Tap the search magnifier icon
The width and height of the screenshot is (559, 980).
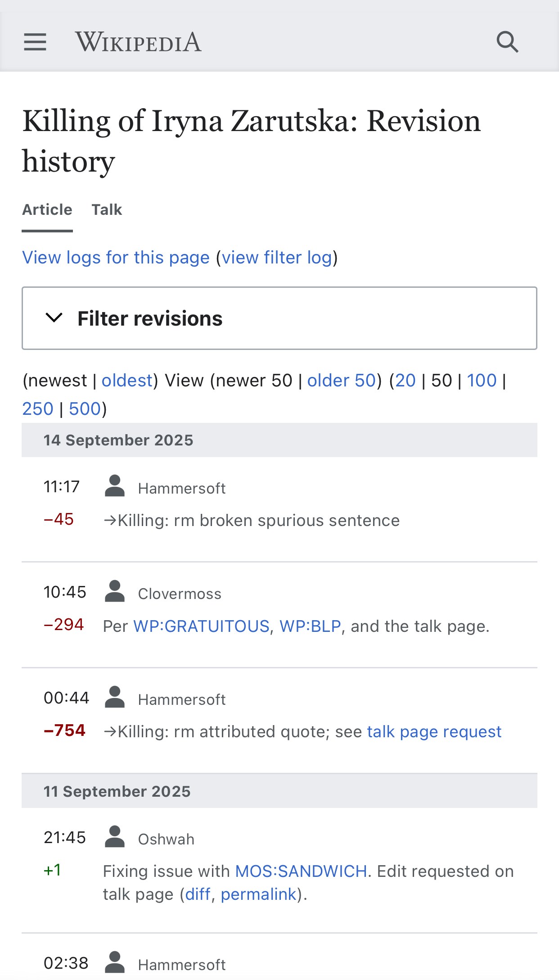pyautogui.click(x=507, y=42)
